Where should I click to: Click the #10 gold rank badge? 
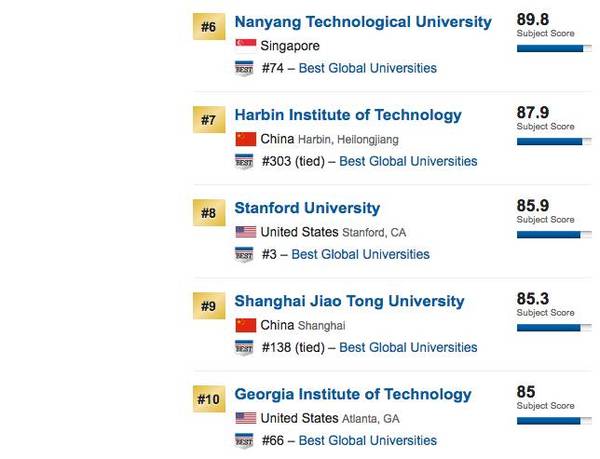pyautogui.click(x=209, y=399)
